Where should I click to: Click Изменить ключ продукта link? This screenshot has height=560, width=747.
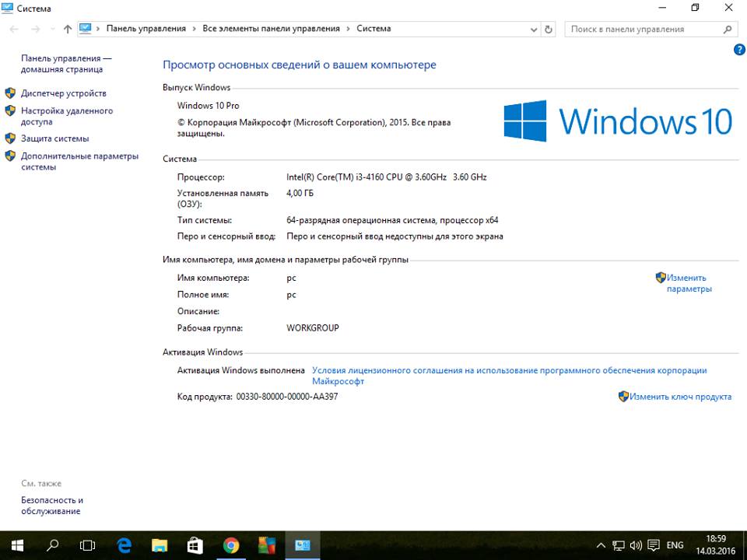pyautogui.click(x=680, y=397)
